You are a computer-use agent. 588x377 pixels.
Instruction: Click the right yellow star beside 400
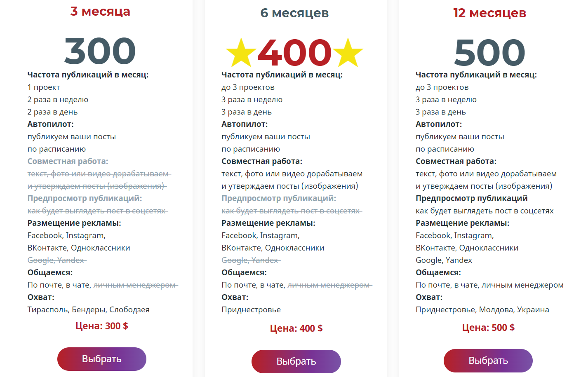(x=348, y=52)
